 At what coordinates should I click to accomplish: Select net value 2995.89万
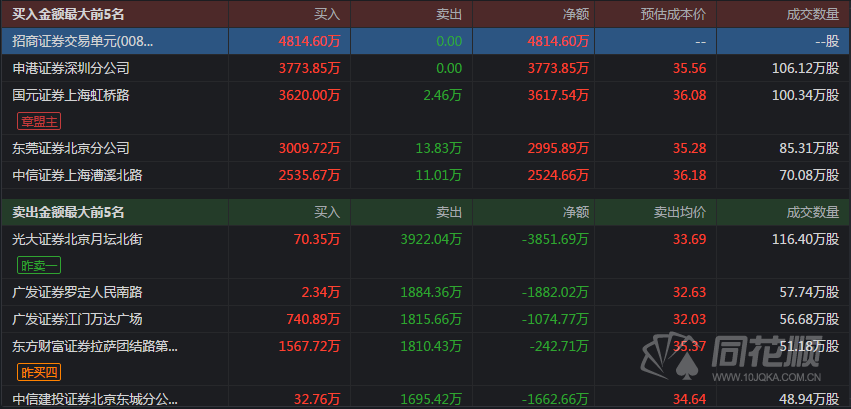click(558, 148)
